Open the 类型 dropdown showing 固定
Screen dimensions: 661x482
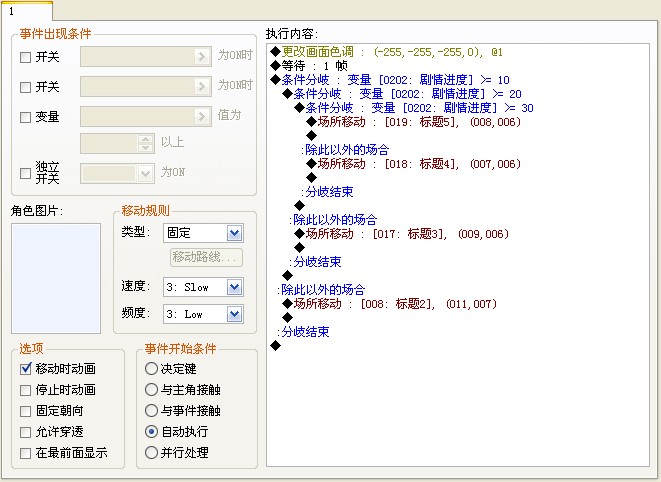pyautogui.click(x=234, y=233)
